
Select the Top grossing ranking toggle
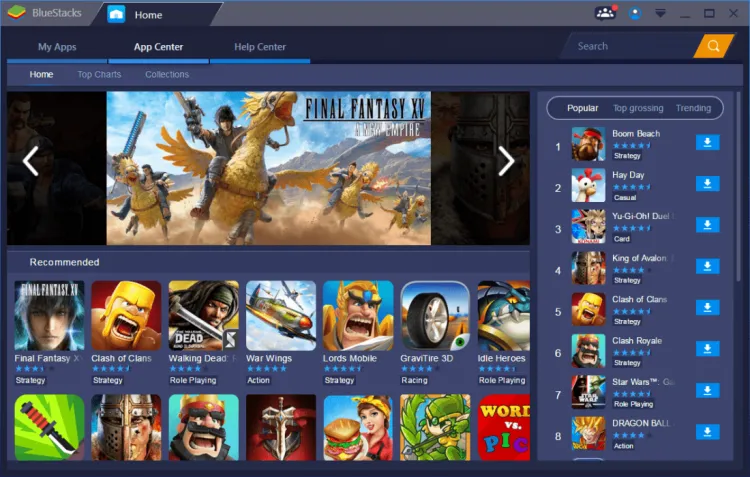point(638,108)
